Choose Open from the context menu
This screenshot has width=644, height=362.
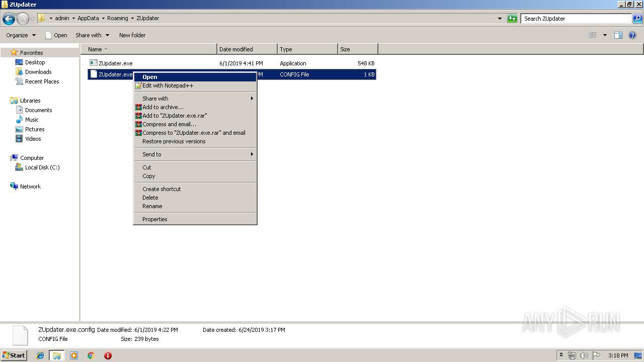click(x=195, y=77)
